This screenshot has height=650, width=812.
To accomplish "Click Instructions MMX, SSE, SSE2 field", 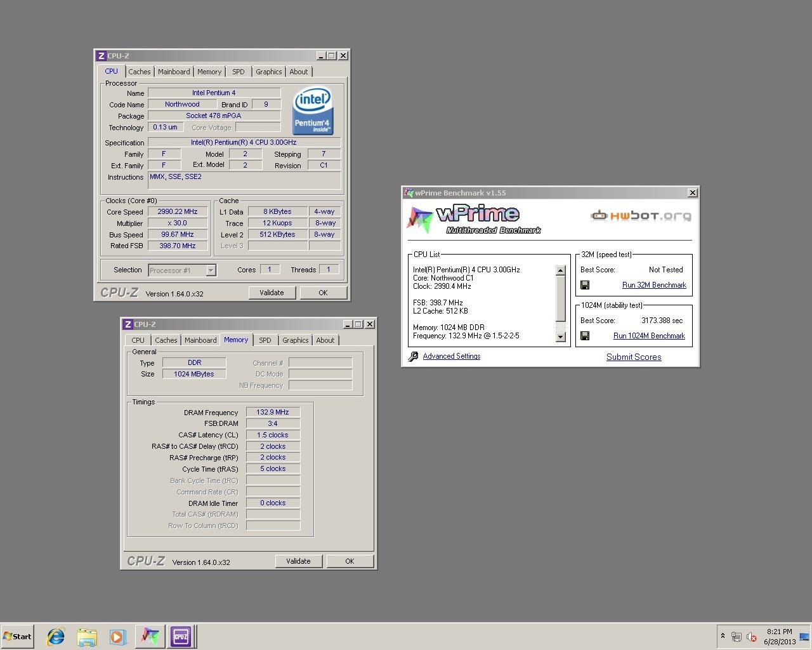I will coord(244,180).
